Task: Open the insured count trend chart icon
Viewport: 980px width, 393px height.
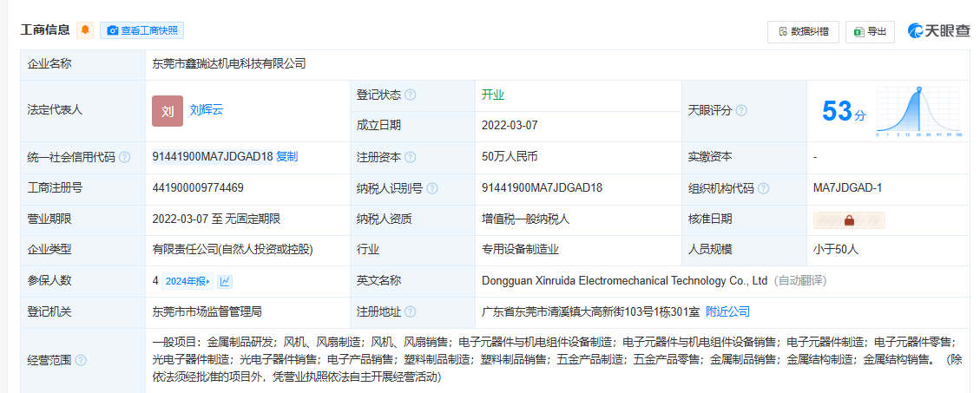Action: click(225, 281)
